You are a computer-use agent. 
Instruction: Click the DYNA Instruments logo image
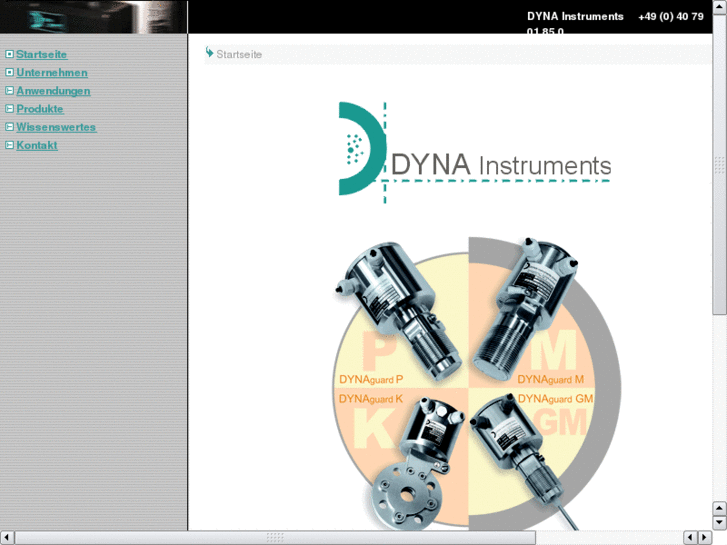coord(475,153)
